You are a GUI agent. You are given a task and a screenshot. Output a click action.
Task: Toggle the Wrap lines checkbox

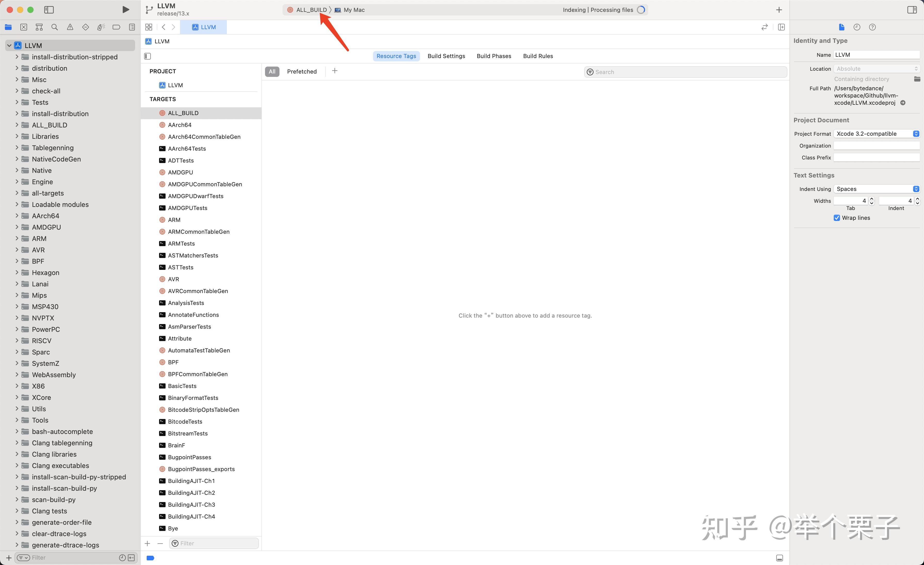[837, 218]
